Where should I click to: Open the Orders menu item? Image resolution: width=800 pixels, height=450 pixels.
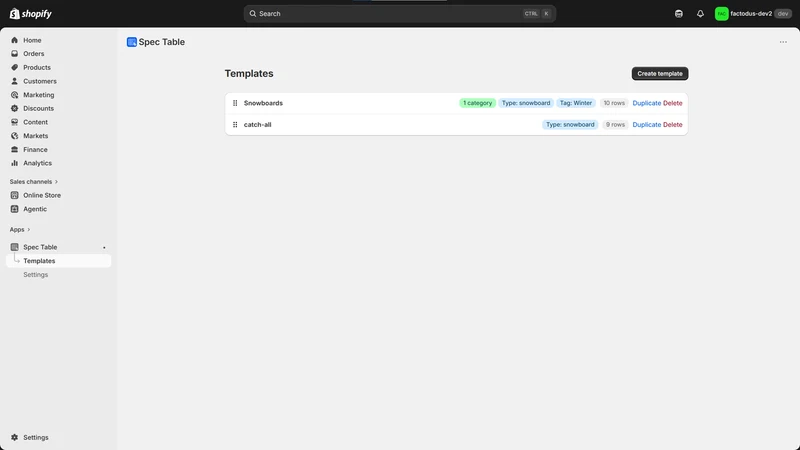click(x=34, y=54)
